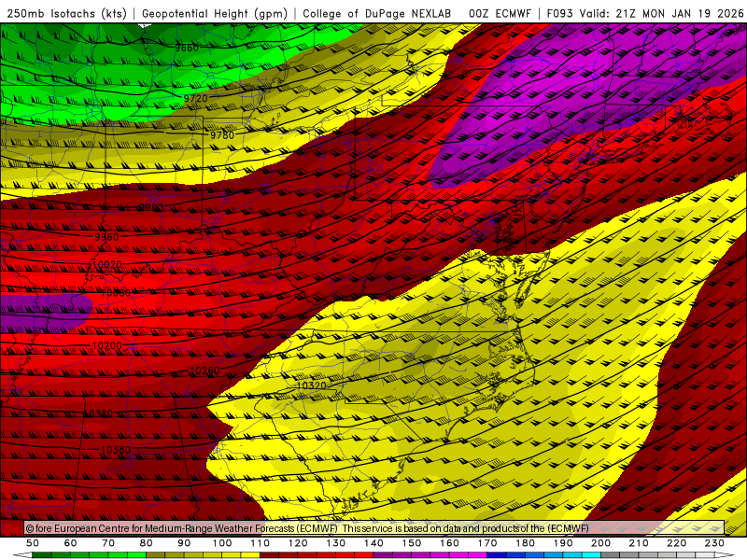The image size is (747, 560).
Task: Click 'F093 Valid: 21Z MON JAN 19 2026'
Action: 645,13
